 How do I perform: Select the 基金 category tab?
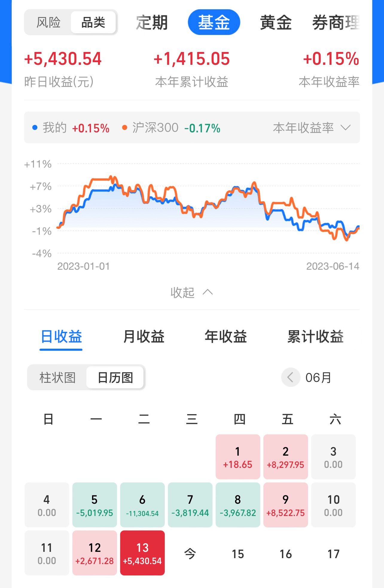[214, 22]
